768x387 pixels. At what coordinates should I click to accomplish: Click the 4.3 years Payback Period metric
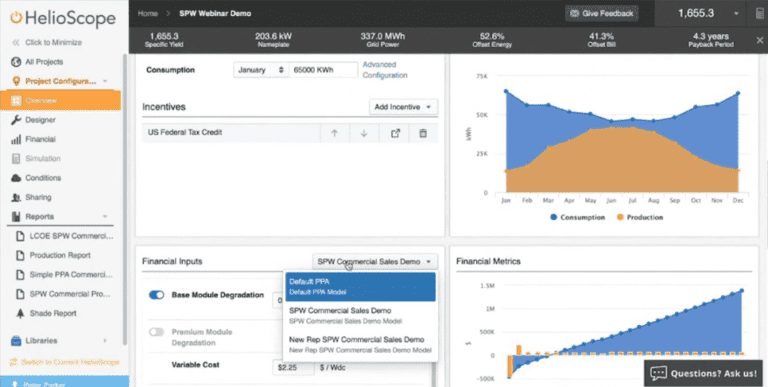[711, 40]
